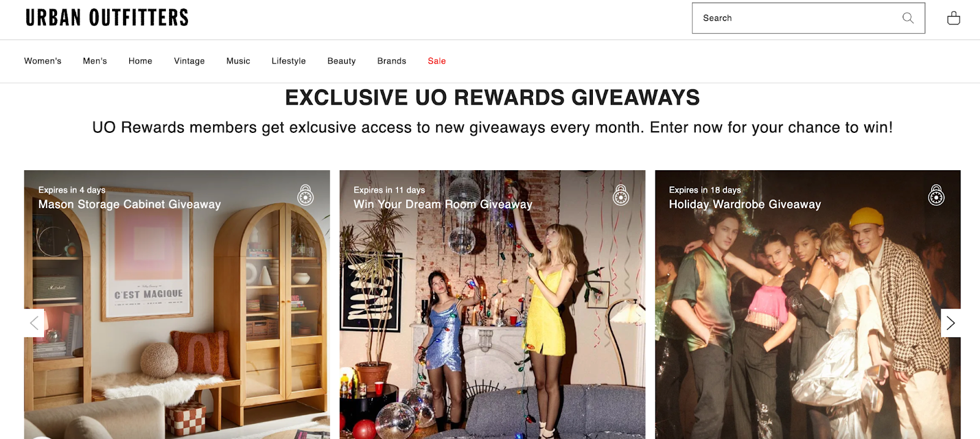
Task: Open the Lifestyle menu
Action: pyautogui.click(x=288, y=61)
